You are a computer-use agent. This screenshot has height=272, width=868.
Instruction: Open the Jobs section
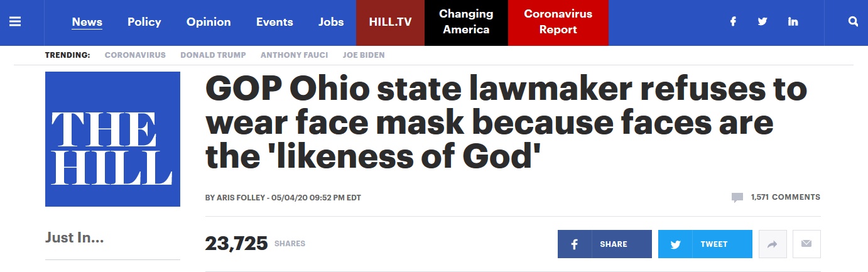pos(331,22)
